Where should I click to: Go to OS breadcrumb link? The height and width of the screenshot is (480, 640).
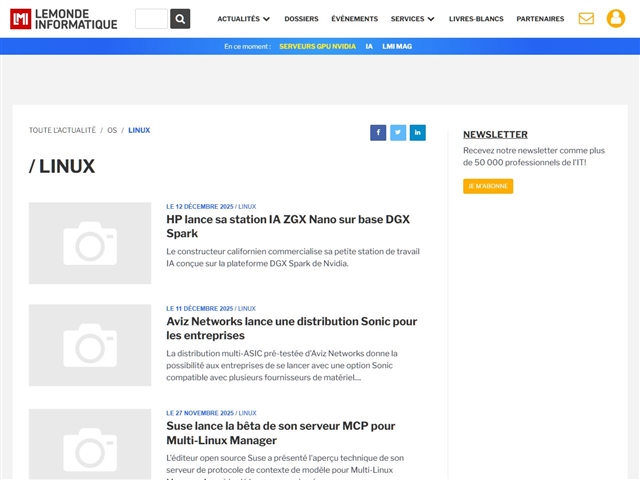point(112,130)
